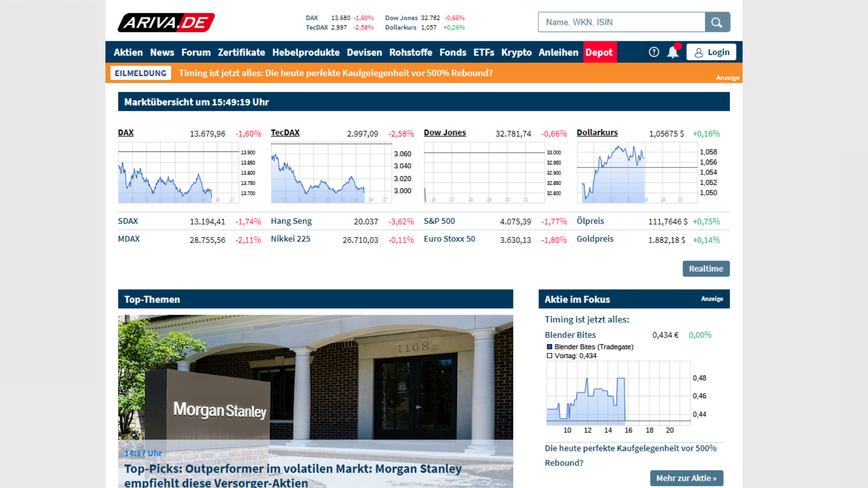Open the Depot tab
The height and width of the screenshot is (488, 868).
coord(599,52)
